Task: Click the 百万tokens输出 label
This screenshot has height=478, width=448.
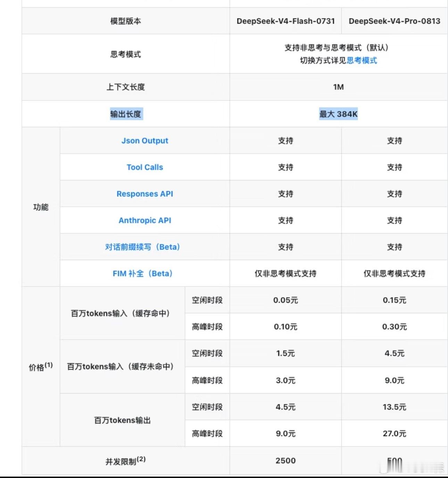Action: coord(122,420)
